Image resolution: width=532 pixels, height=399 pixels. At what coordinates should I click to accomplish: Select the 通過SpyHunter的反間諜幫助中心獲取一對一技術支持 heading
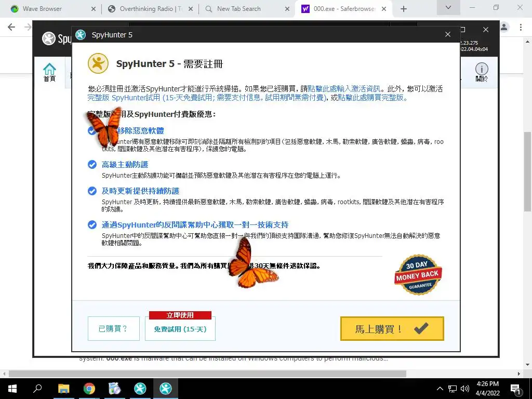(x=195, y=224)
